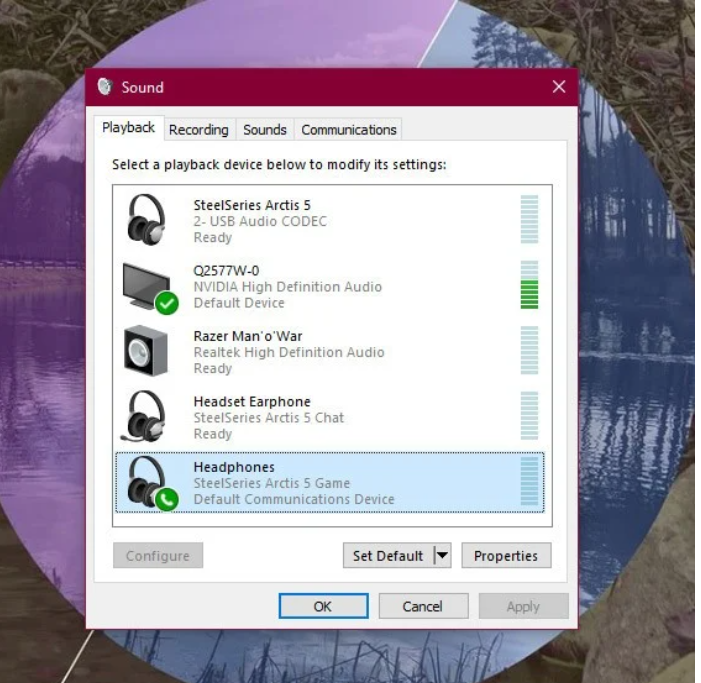The image size is (701, 683).
Task: Click the Headset Earphone headset icon
Action: 143,416
